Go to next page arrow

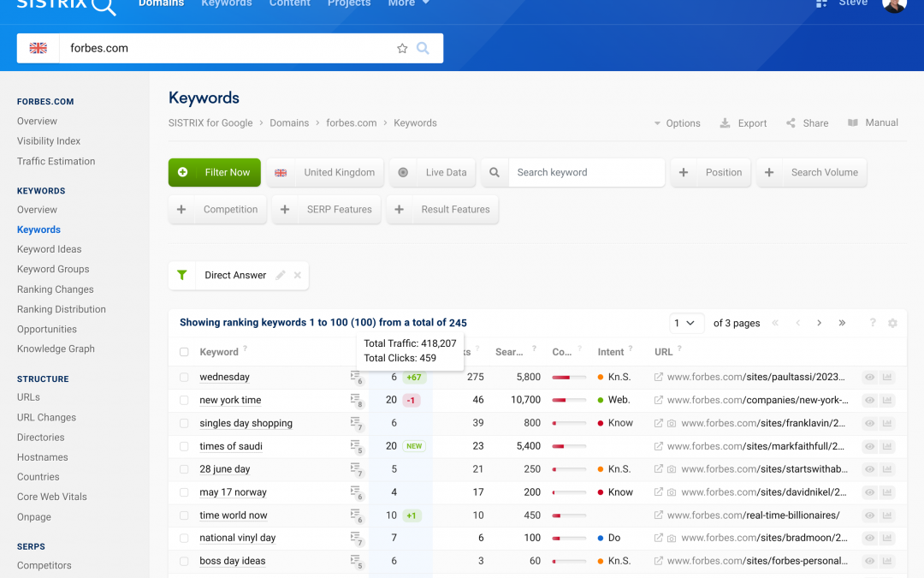pyautogui.click(x=819, y=324)
